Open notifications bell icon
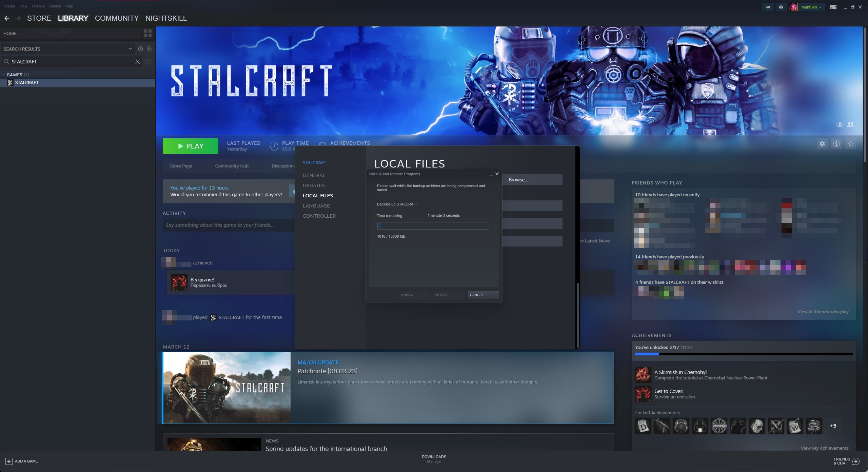This screenshot has height=472, width=868. (x=781, y=7)
